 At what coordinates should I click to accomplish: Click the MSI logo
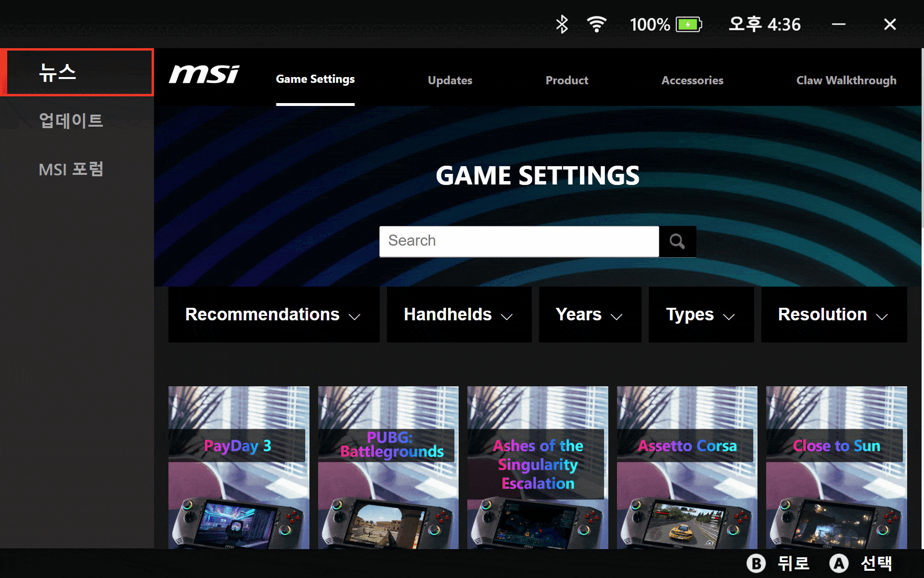204,75
